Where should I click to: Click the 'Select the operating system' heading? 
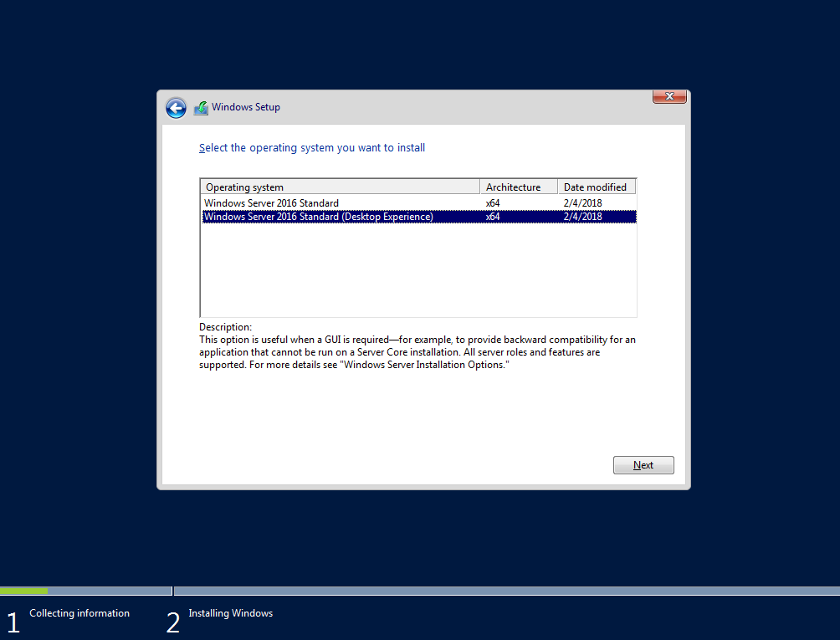[x=312, y=148]
